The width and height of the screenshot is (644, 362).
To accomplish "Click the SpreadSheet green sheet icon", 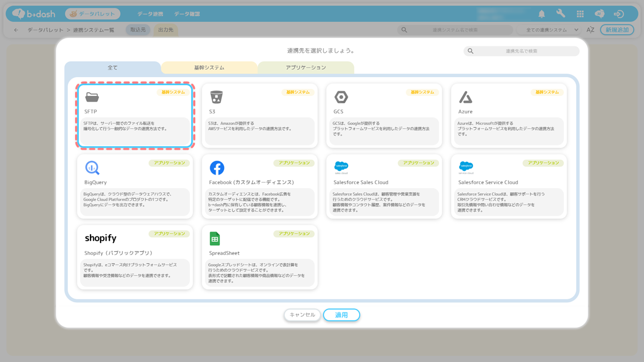I will pyautogui.click(x=214, y=238).
